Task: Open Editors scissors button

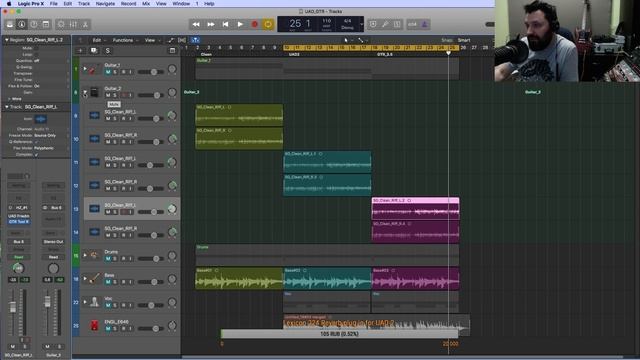Action: coord(85,24)
